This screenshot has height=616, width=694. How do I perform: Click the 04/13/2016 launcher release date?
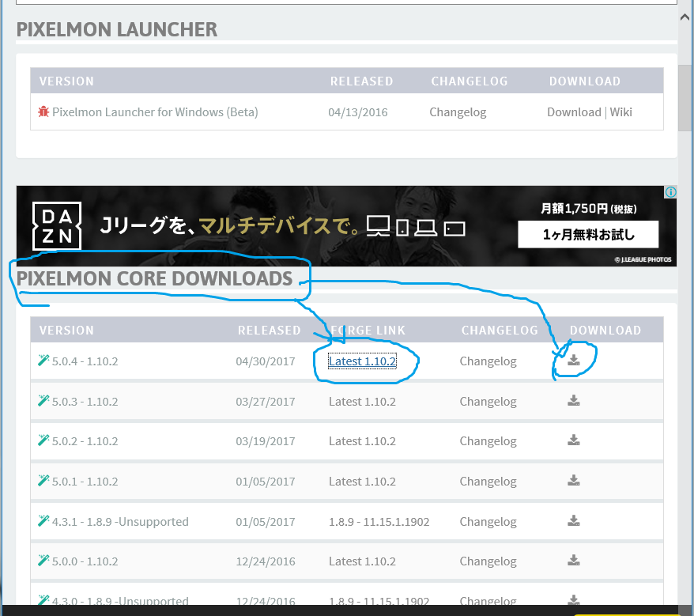(357, 112)
